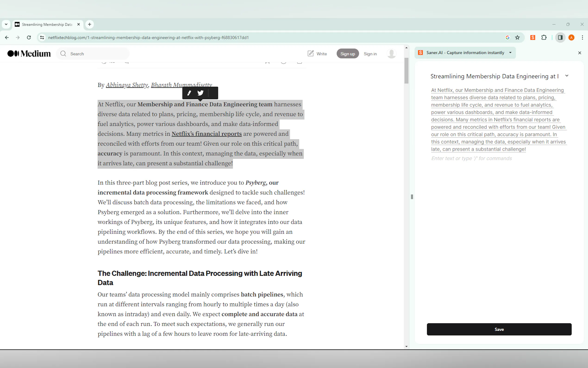Close the Streamlining Membership Data tab

(x=78, y=24)
